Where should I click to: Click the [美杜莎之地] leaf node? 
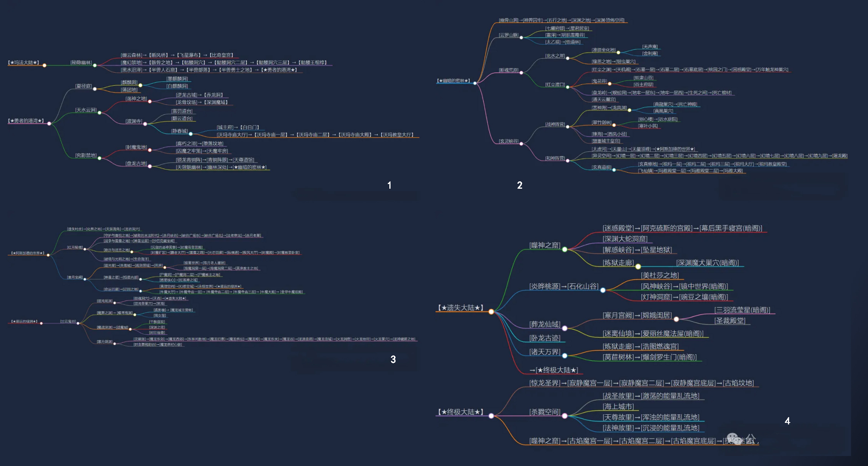pyautogui.click(x=659, y=275)
